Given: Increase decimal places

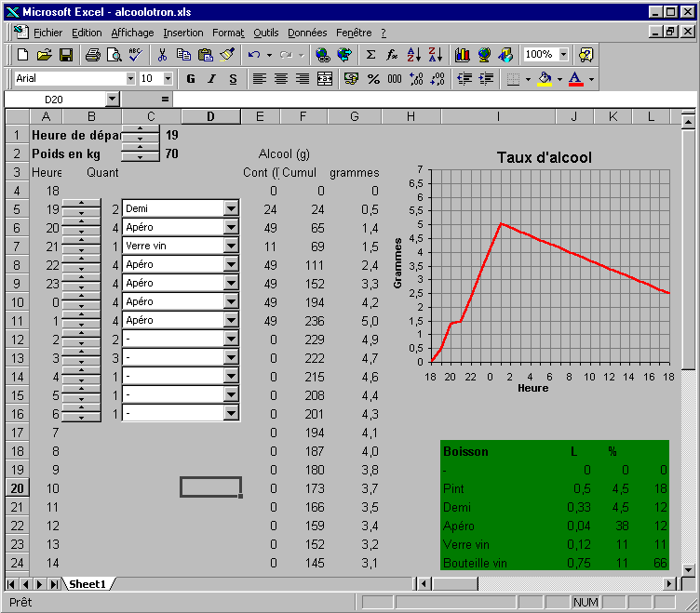Looking at the screenshot, I should point(416,79).
